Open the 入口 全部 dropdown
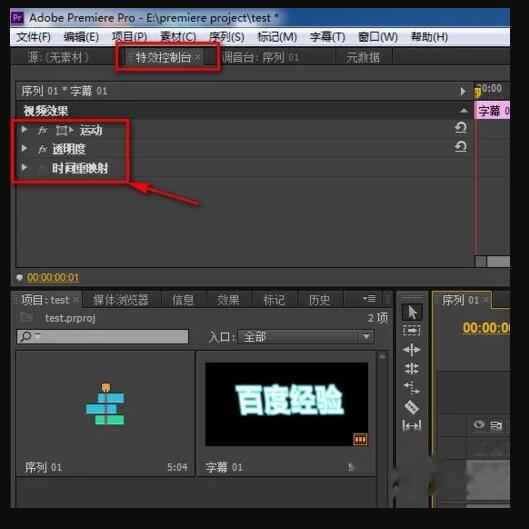This screenshot has width=529, height=529. [306, 337]
